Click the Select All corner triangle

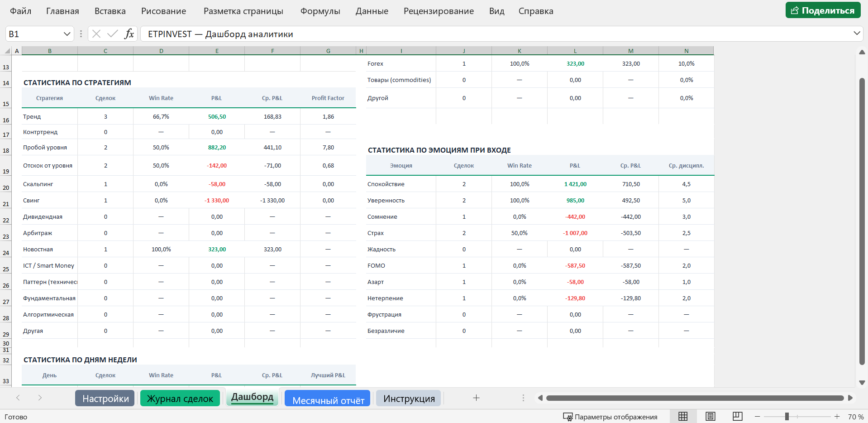pos(7,51)
